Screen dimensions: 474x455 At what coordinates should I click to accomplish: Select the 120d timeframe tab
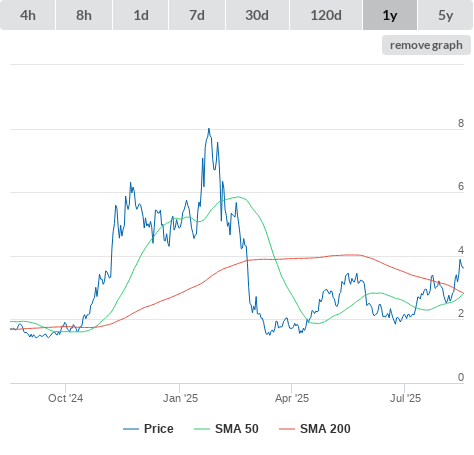pos(326,15)
